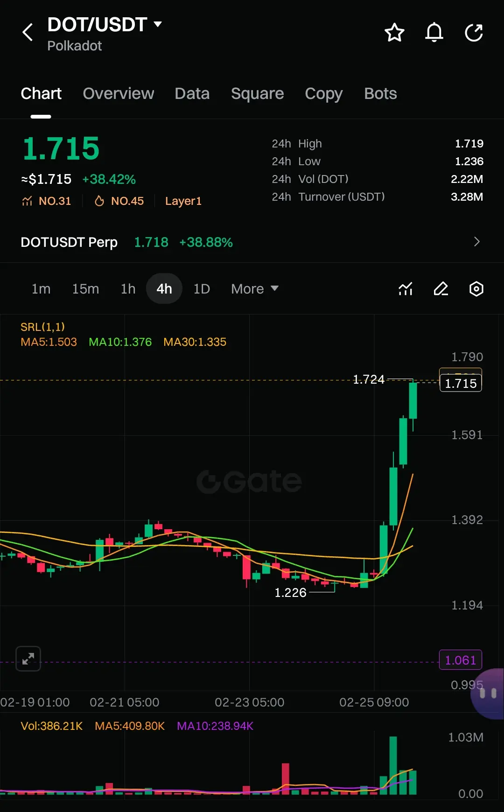The image size is (504, 812).
Task: Tap the 1.724 high marker on chart
Action: coord(369,379)
